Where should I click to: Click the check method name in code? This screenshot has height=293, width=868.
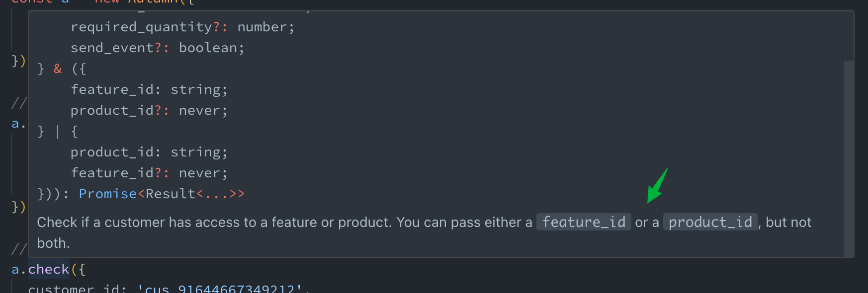tap(48, 270)
